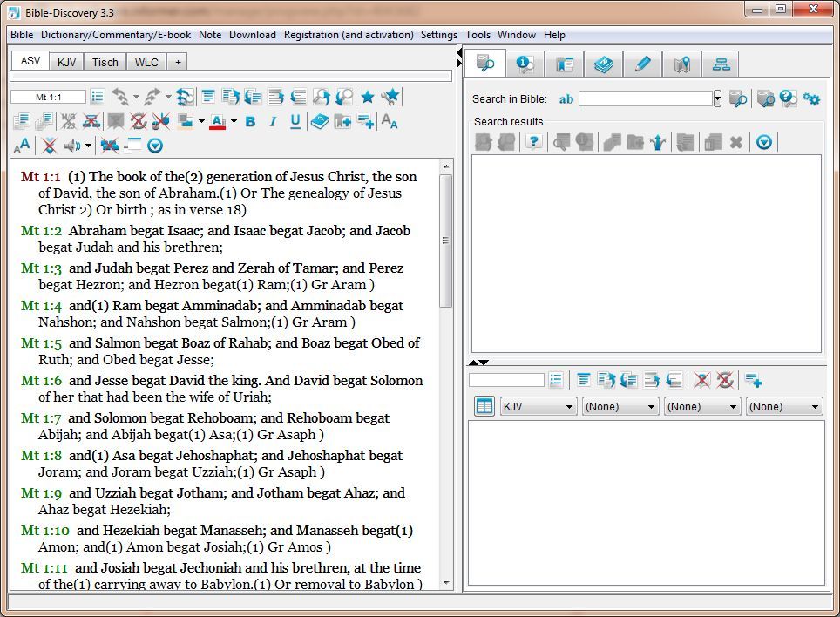Click the speaker read-aloud icon
Viewport: 840px width, 617px height.
coord(71,146)
